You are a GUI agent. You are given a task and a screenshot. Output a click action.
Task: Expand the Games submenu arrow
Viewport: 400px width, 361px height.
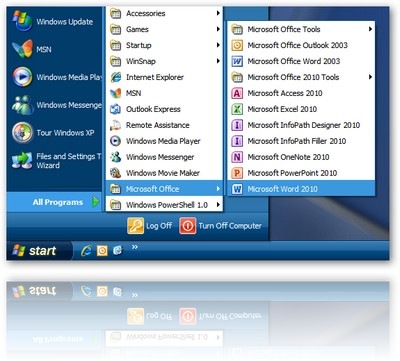click(218, 29)
